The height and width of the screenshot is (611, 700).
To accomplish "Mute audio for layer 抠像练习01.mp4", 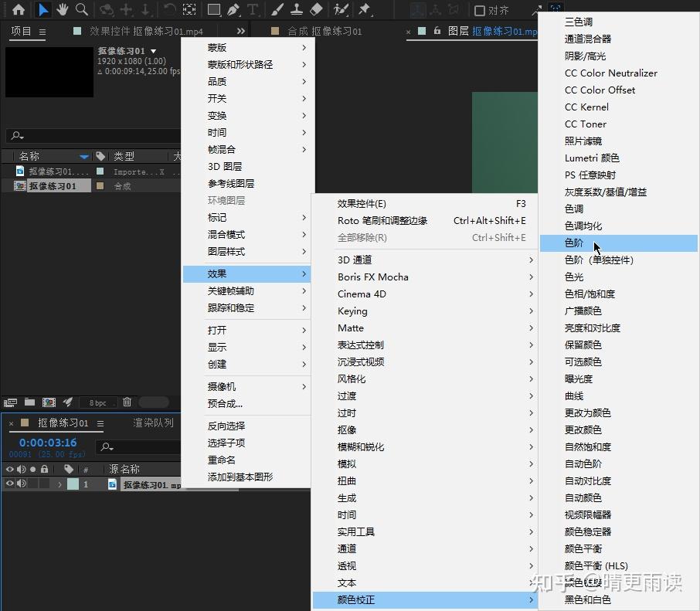I will point(21,484).
